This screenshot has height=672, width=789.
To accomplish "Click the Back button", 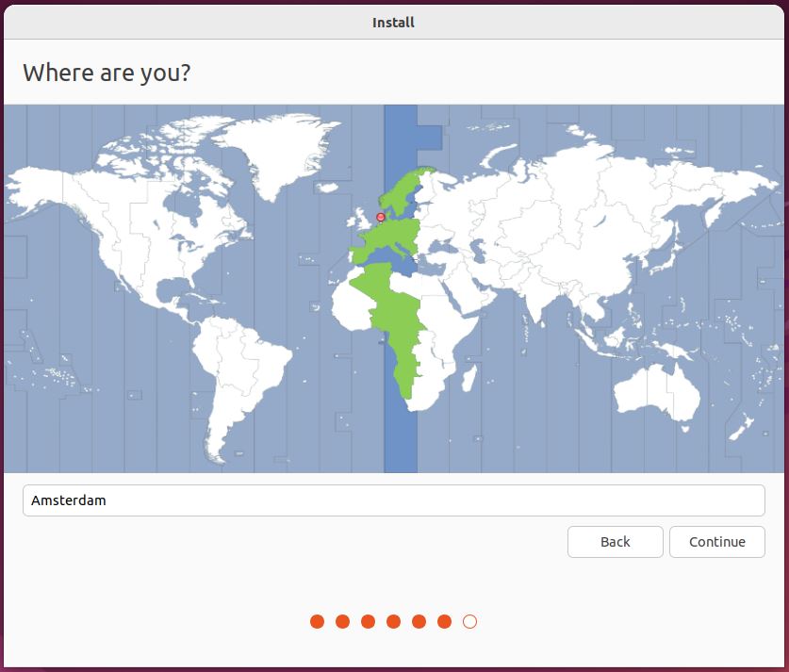I will [x=615, y=542].
